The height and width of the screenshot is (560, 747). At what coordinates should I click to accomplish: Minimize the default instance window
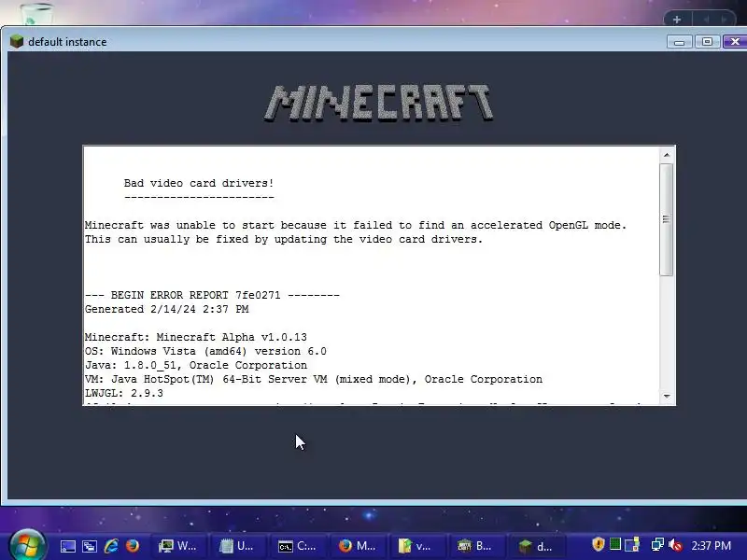tap(680, 42)
